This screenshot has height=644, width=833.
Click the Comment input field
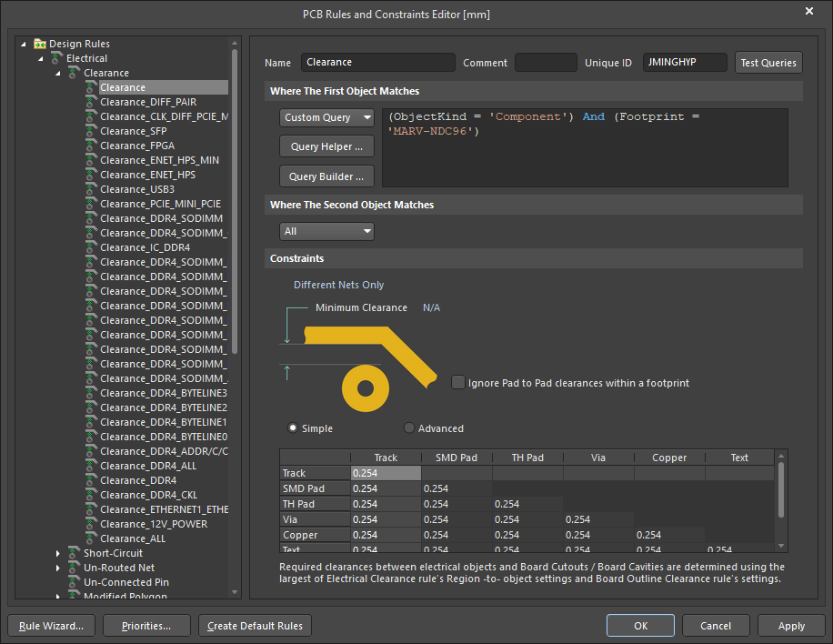(x=546, y=62)
